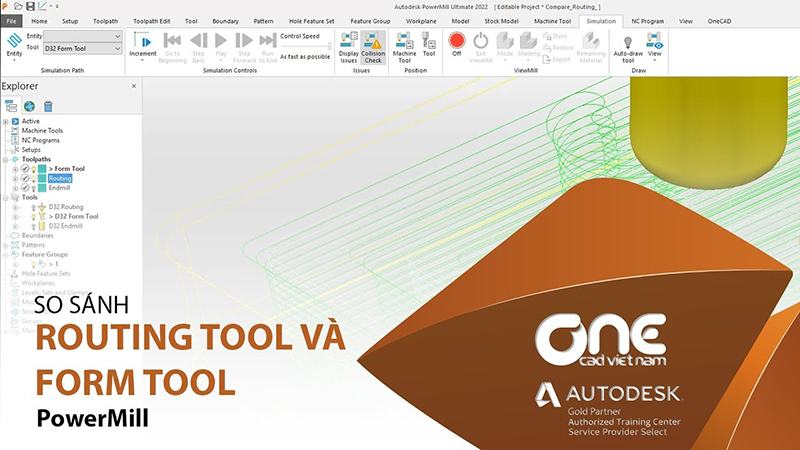Click the Endmill toolpath color swatch
800x450 pixels.
tap(42, 188)
